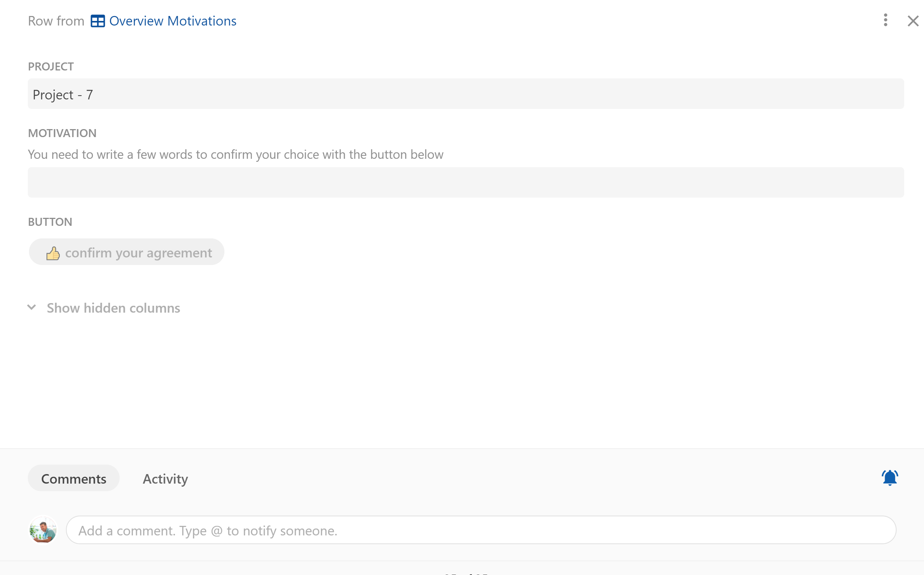Click the Row from label text
Viewport: 924px width, 575px height.
pyautogui.click(x=56, y=21)
